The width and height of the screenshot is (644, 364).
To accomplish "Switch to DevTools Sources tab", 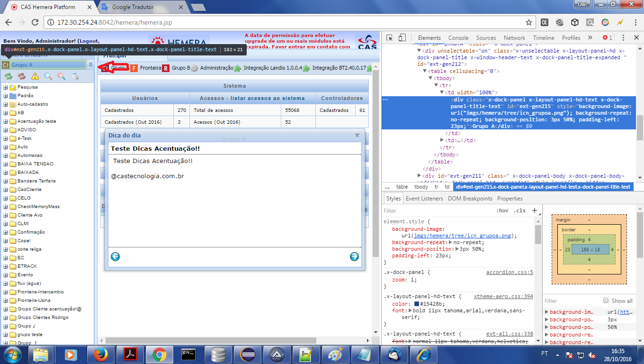I will click(x=486, y=38).
